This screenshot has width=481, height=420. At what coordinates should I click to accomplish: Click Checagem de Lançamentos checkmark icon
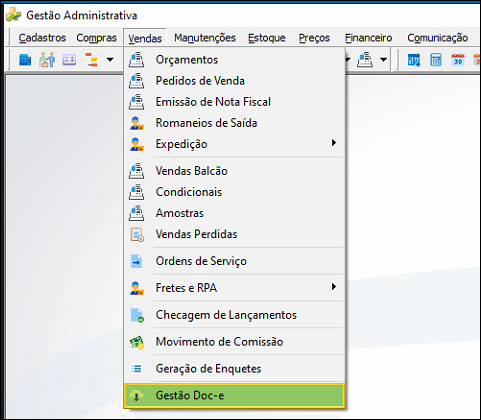click(x=137, y=315)
